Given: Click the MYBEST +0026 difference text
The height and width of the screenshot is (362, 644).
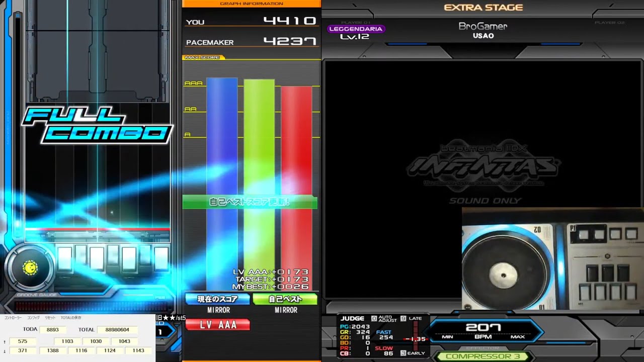Looking at the screenshot, I should click(270, 287).
